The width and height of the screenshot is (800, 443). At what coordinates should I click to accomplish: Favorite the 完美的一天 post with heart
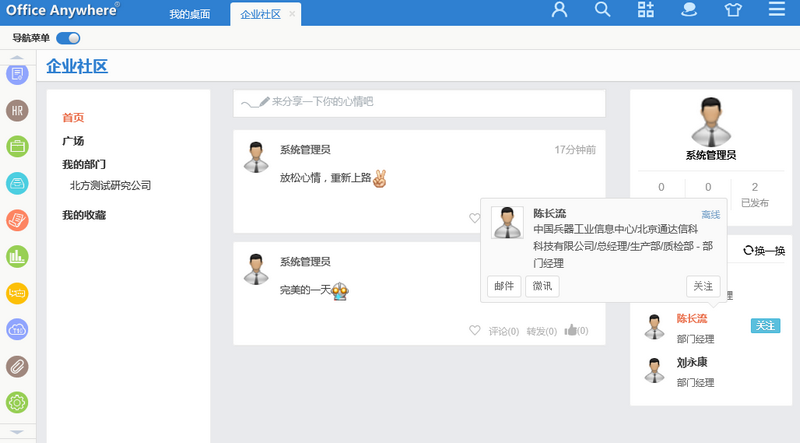475,331
